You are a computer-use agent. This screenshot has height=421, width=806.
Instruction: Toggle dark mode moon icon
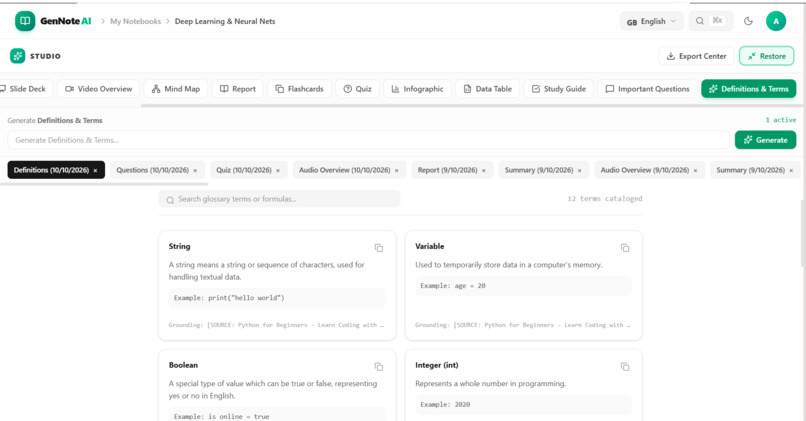(748, 21)
